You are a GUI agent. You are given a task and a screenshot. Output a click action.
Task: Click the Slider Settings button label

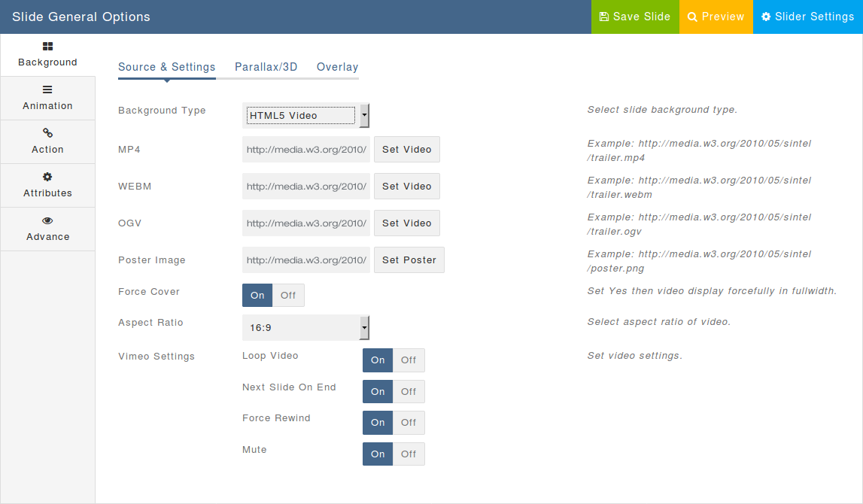(x=815, y=17)
